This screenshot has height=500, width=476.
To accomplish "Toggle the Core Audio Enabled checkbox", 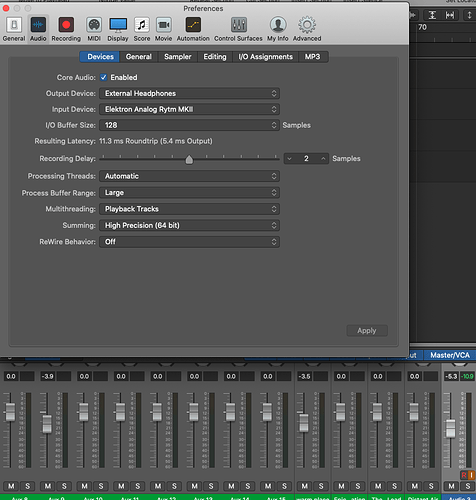I will 103,77.
